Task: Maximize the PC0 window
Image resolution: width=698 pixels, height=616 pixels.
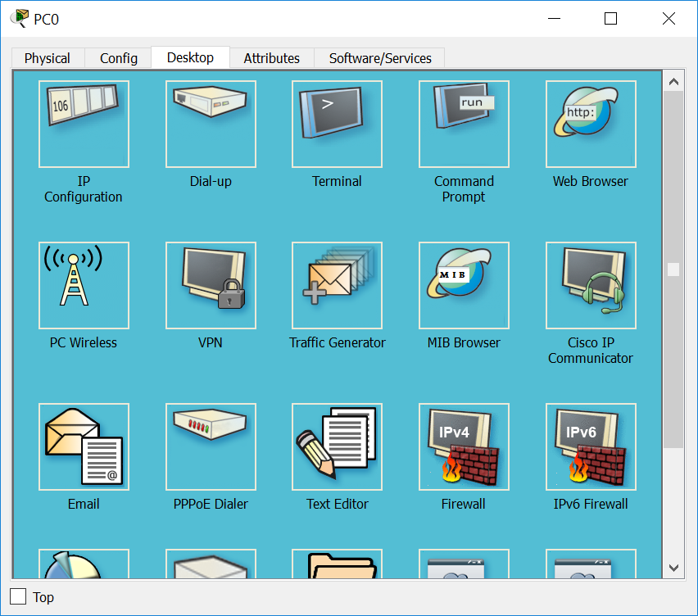Action: (611, 19)
